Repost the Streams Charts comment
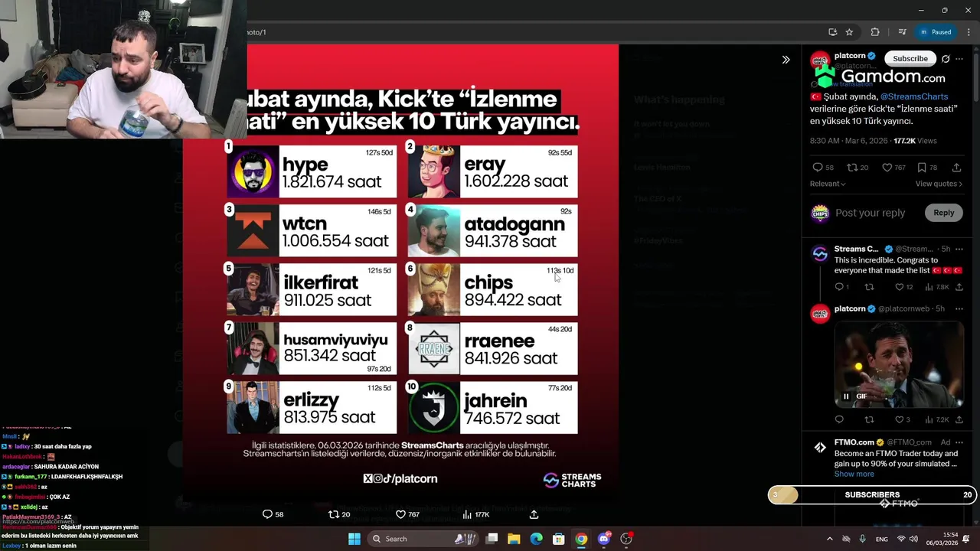Screen dimensions: 980x551 (869, 287)
